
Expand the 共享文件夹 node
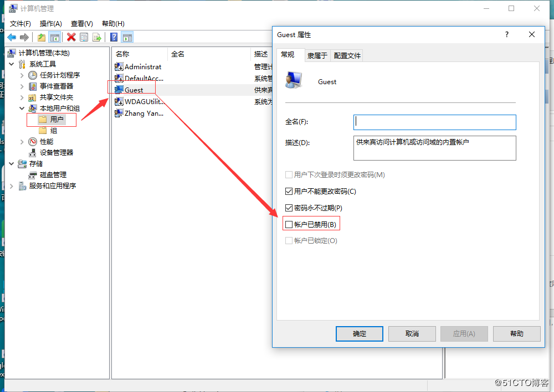coord(22,97)
